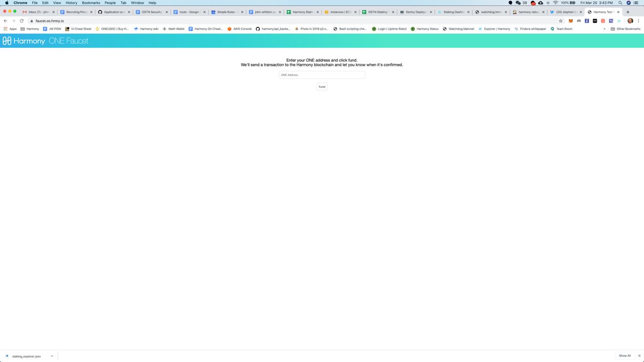This screenshot has width=644, height=362.
Task: Open the Apple menu
Action: click(x=6, y=3)
